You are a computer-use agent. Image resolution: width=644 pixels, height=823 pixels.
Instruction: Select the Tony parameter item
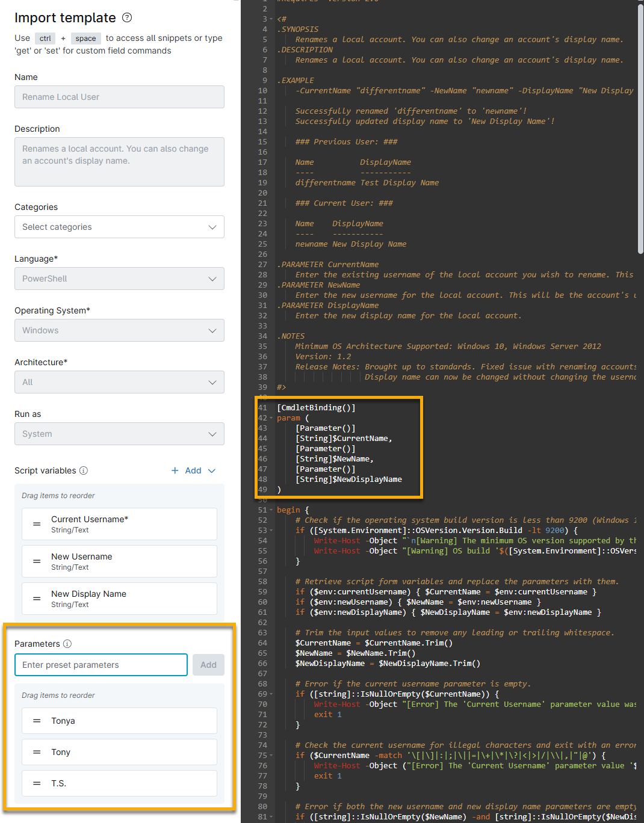119,752
